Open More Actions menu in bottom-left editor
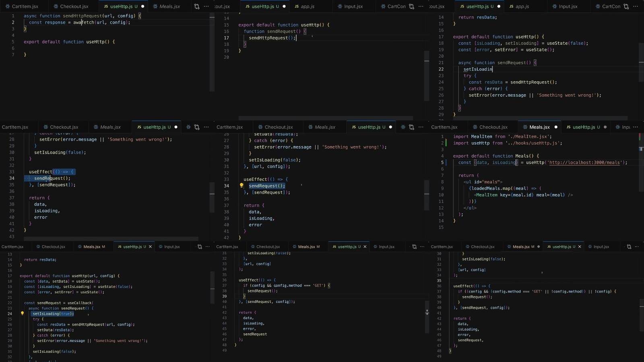644x362 pixels. [x=208, y=247]
